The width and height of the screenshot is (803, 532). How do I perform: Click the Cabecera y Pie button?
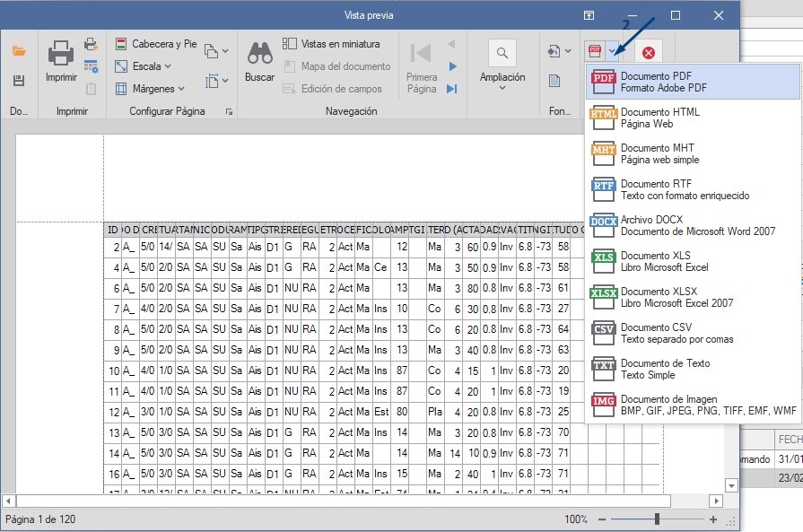pos(155,44)
